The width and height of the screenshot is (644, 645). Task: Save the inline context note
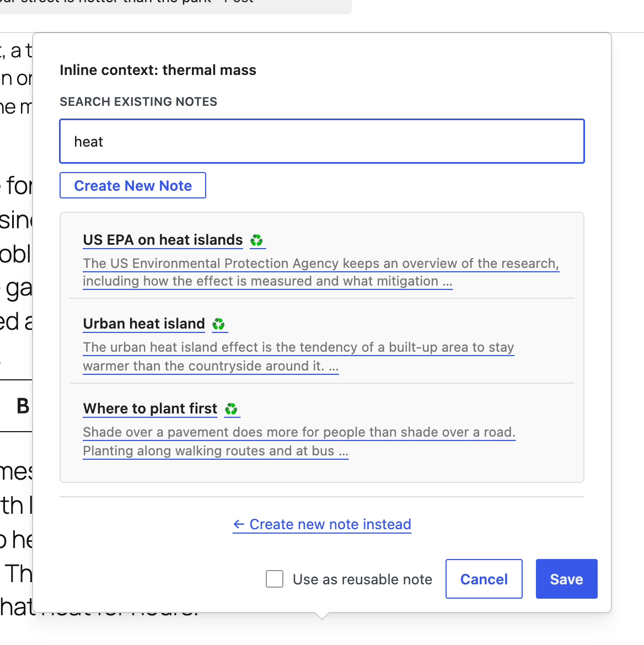(x=567, y=579)
